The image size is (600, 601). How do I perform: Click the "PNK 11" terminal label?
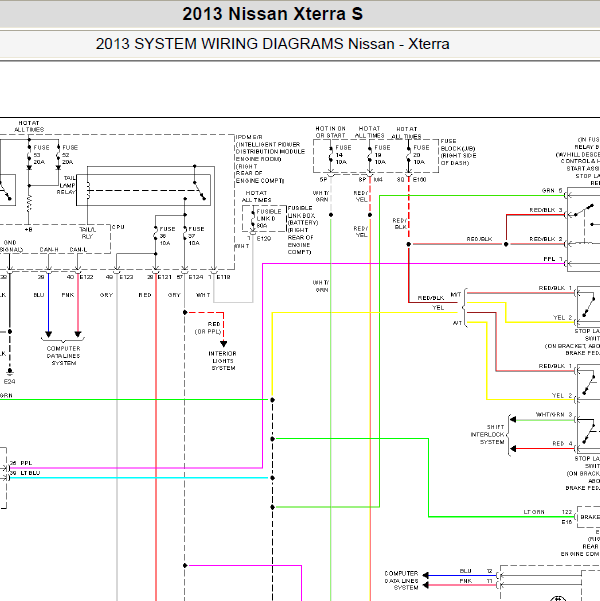475,581
